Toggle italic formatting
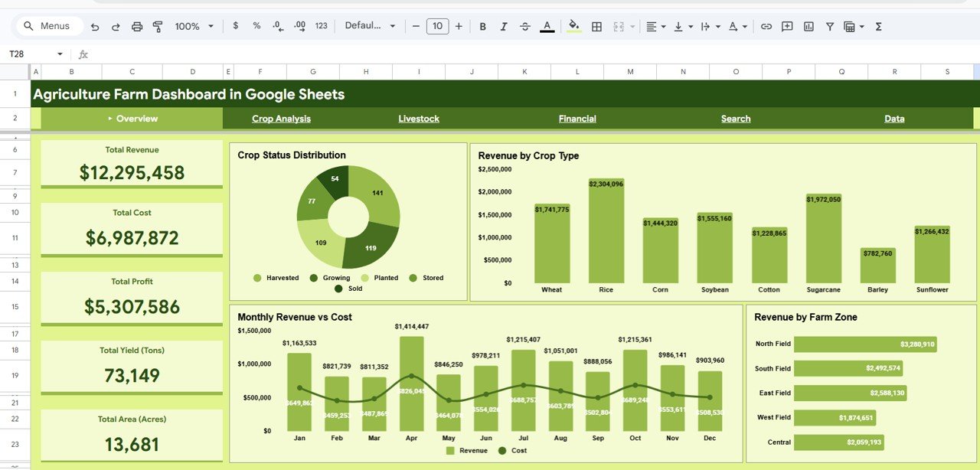Screen dimensions: 980x470 (x=504, y=25)
